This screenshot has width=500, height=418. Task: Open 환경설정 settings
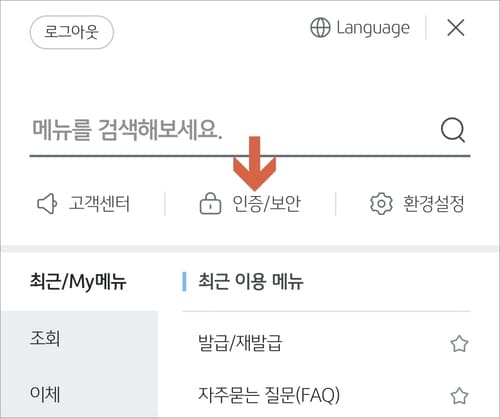(x=417, y=203)
